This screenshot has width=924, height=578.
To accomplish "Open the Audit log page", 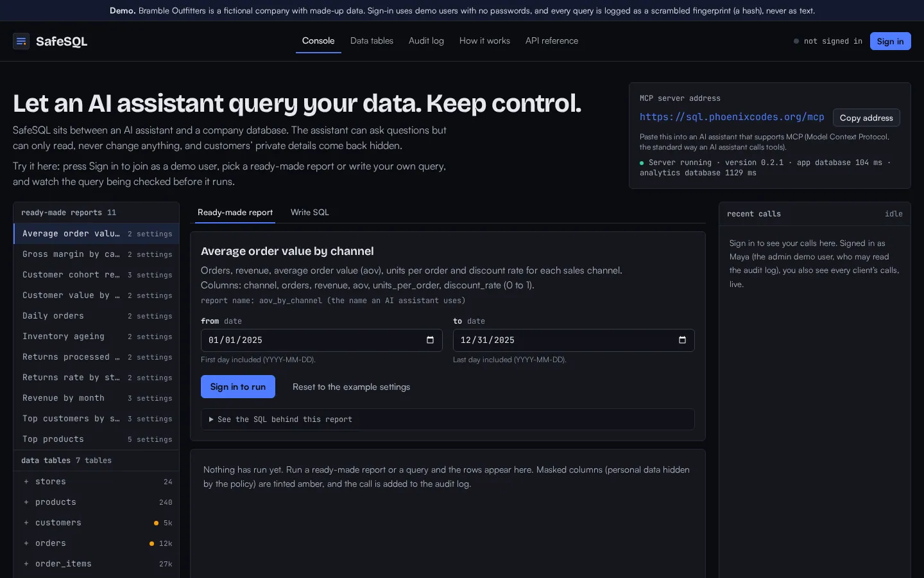I will click(426, 41).
